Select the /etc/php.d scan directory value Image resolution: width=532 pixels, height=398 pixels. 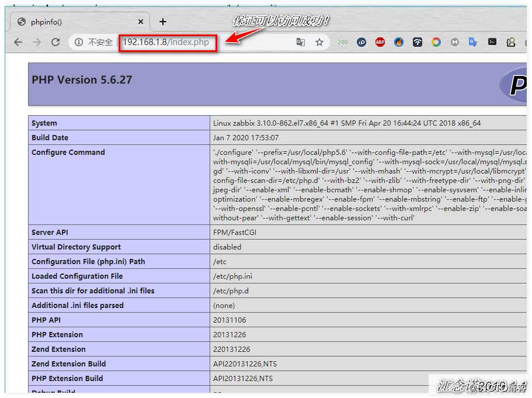(x=231, y=291)
